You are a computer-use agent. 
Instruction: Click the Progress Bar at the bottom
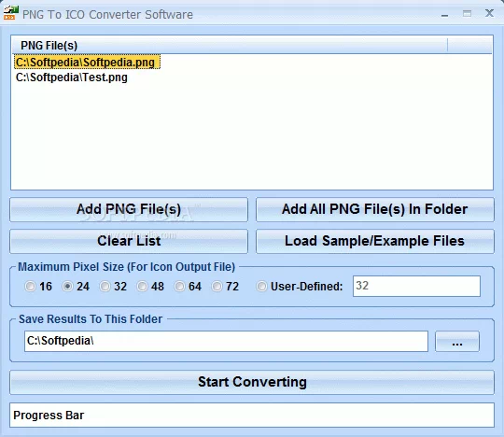point(252,416)
